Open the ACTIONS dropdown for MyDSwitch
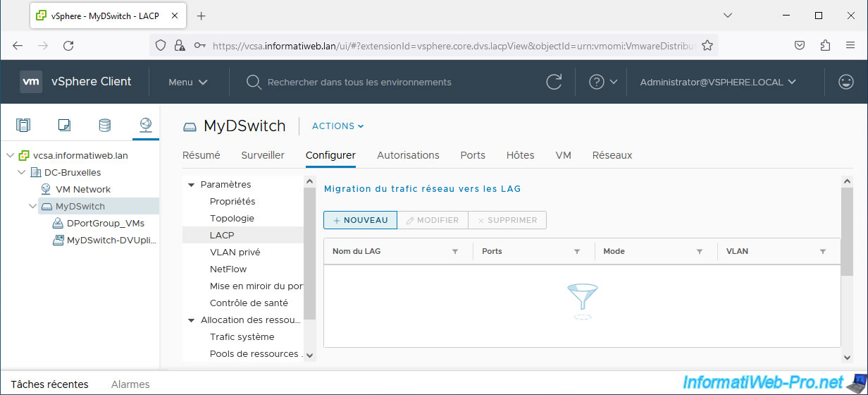Image resolution: width=868 pixels, height=395 pixels. [337, 126]
